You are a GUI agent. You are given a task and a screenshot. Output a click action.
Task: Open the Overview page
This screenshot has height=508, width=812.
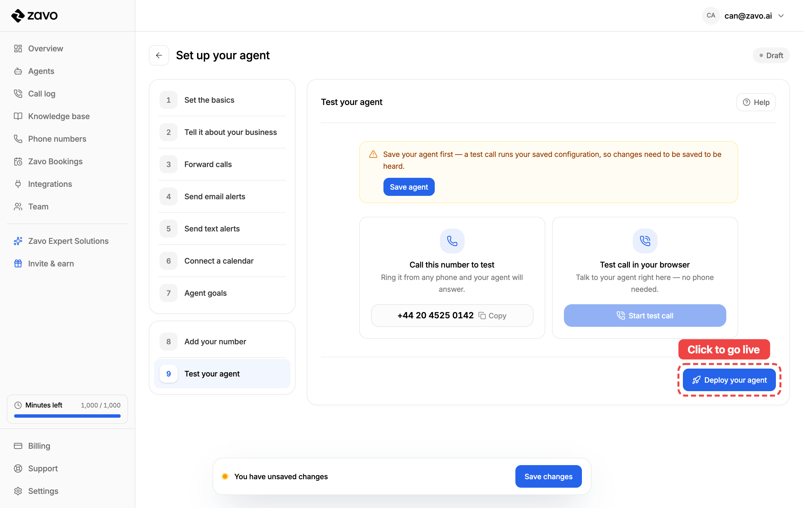[x=45, y=48]
